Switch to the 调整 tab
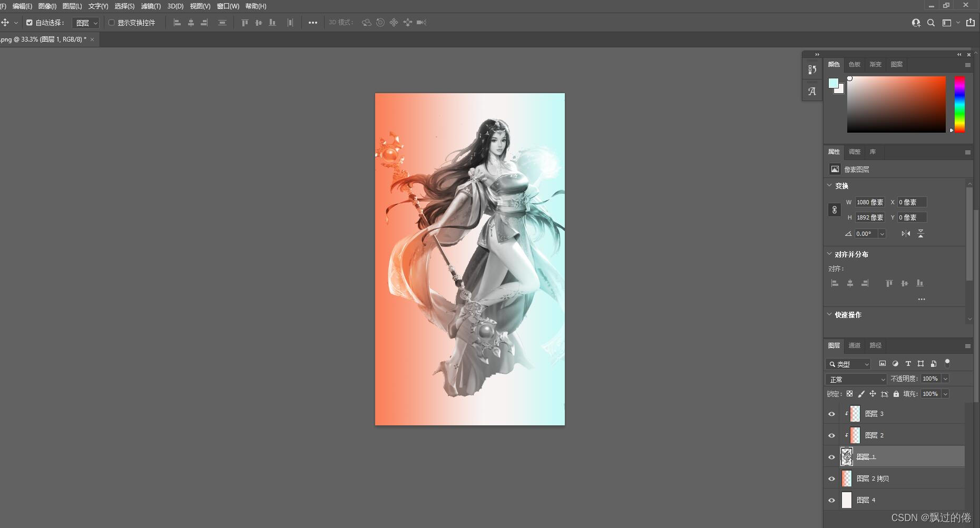The height and width of the screenshot is (528, 980). click(854, 152)
